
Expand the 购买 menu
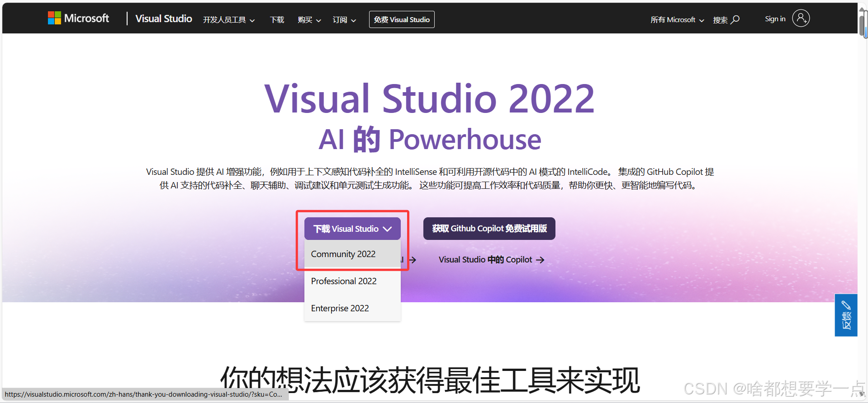(309, 20)
